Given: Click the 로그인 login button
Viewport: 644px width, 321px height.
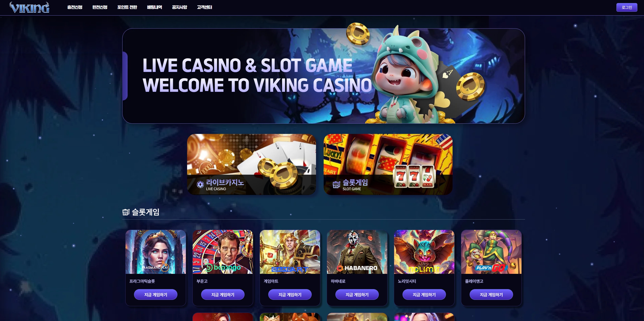Looking at the screenshot, I should click(627, 7).
